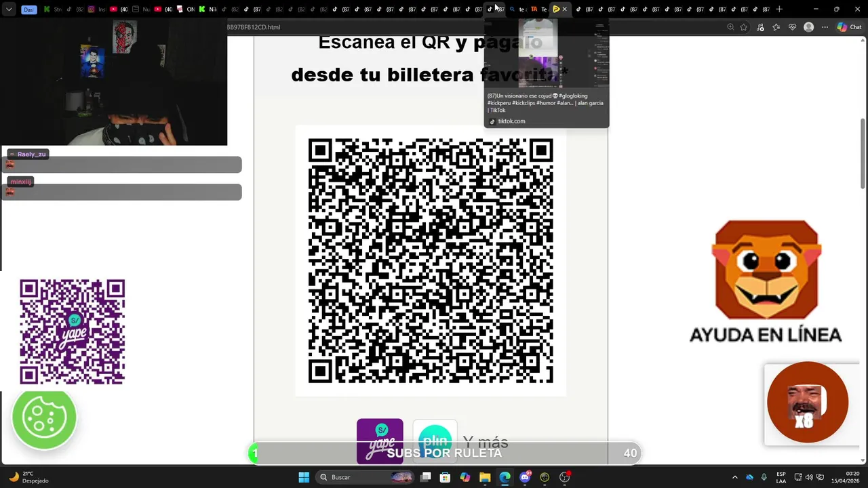Viewport: 868px width, 488px height.
Task: Open Microsoft Edge from the taskbar
Action: (505, 477)
